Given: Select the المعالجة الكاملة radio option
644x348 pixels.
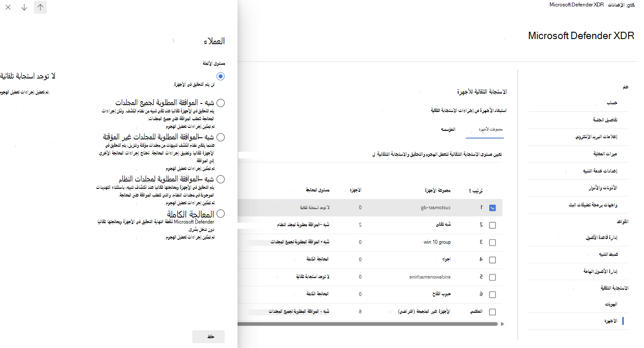Looking at the screenshot, I should [221, 214].
